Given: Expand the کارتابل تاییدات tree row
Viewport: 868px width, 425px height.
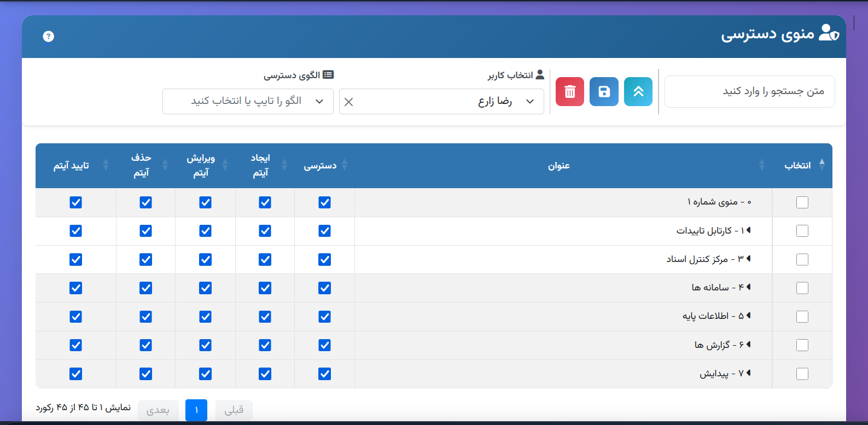Looking at the screenshot, I should [x=748, y=230].
